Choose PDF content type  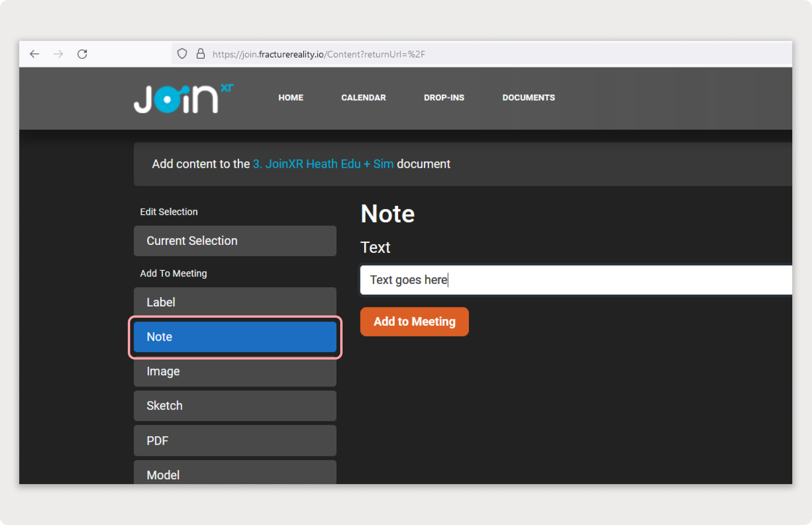pos(234,440)
